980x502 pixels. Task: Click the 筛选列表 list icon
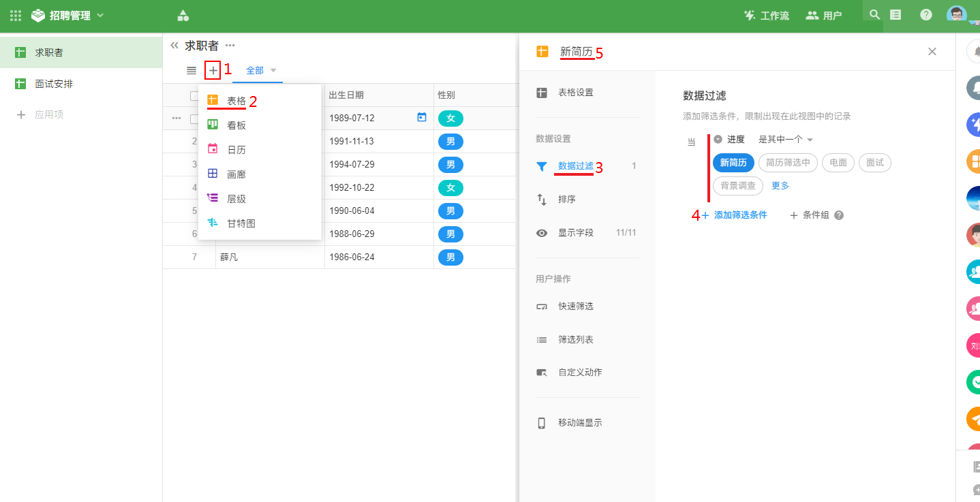[x=542, y=340]
